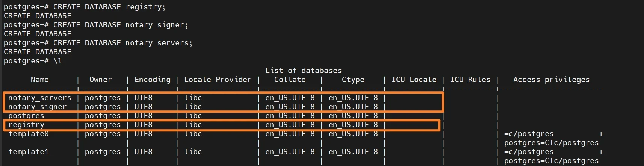Select the Collate column header

[x=290, y=80]
